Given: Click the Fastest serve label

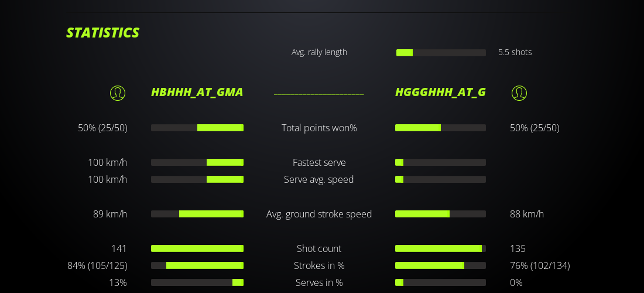Looking at the screenshot, I should 319,162.
